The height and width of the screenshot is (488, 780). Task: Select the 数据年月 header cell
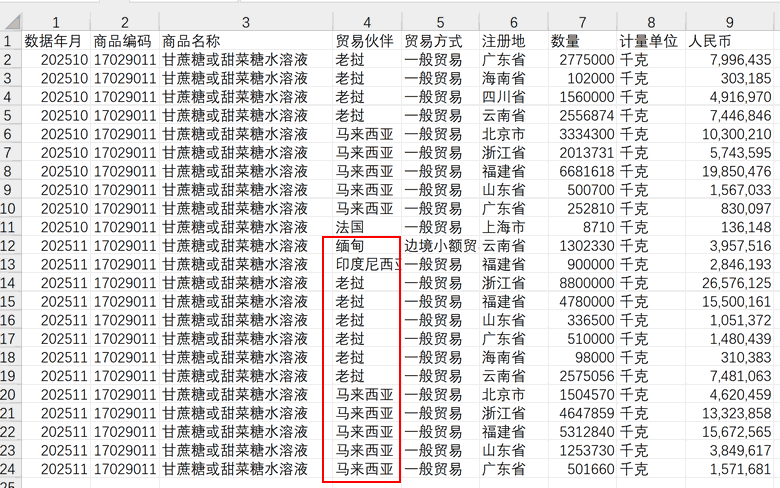point(56,41)
